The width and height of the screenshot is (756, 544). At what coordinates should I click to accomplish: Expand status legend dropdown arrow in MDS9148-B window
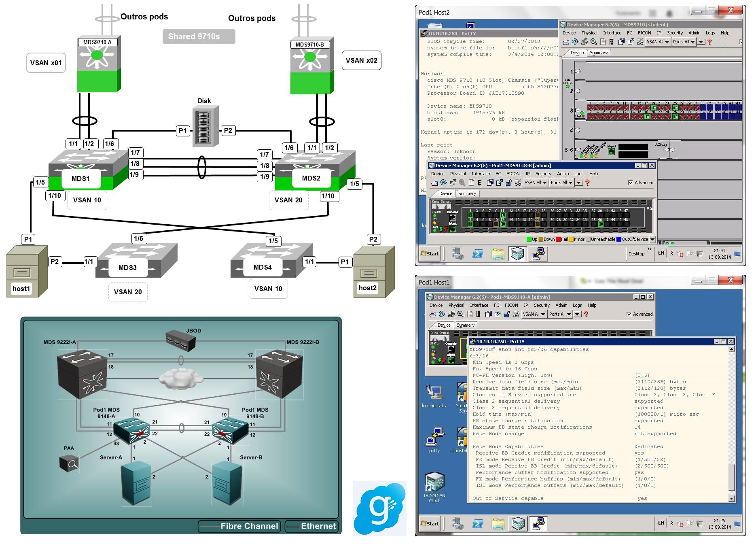[652, 239]
